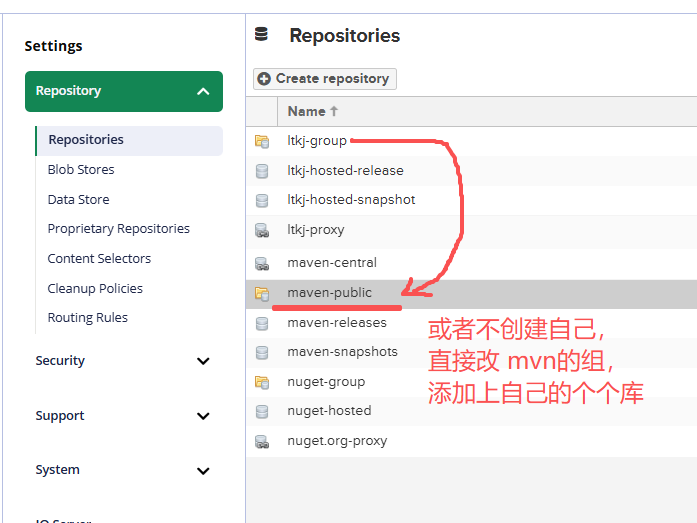This screenshot has width=697, height=523.
Task: Click the nuget-hosted database icon
Action: (x=262, y=411)
